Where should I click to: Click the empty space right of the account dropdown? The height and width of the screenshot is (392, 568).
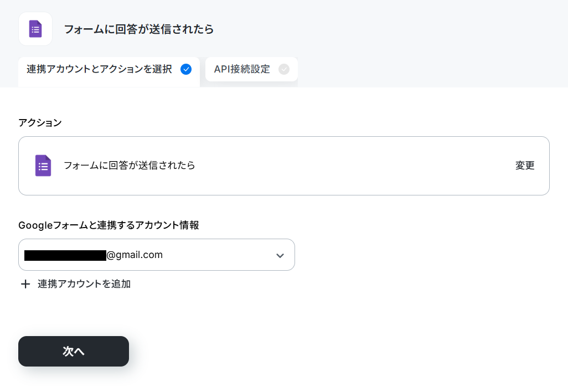tap(422, 255)
